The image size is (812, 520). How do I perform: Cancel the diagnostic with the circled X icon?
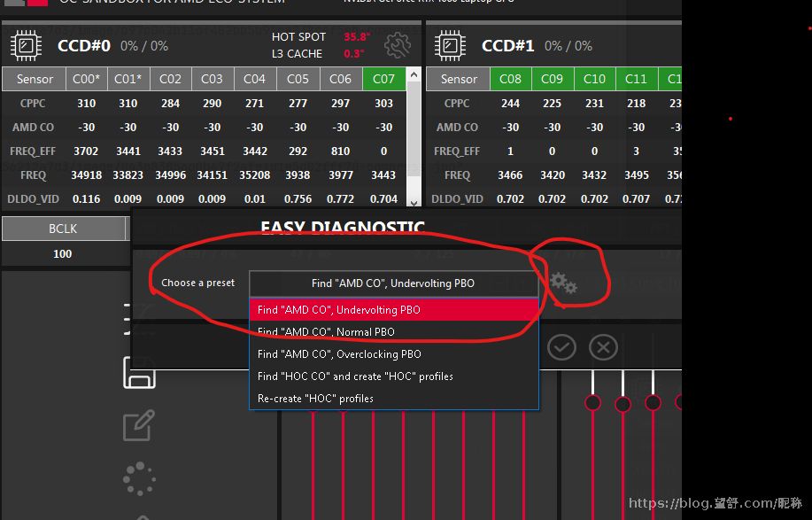[x=603, y=347]
